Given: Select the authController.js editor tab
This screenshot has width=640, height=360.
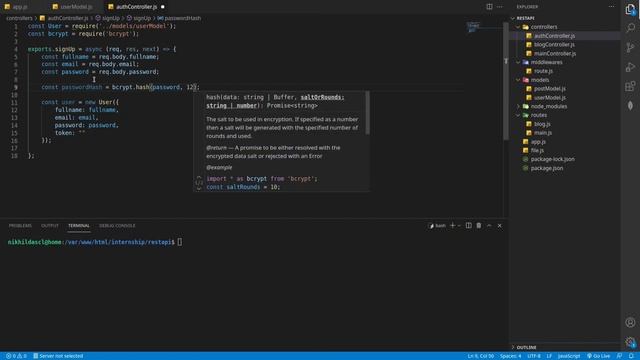Looking at the screenshot, I should pyautogui.click(x=136, y=7).
